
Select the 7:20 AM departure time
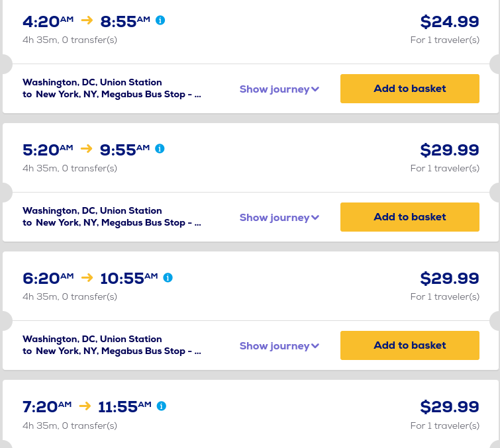(x=46, y=406)
